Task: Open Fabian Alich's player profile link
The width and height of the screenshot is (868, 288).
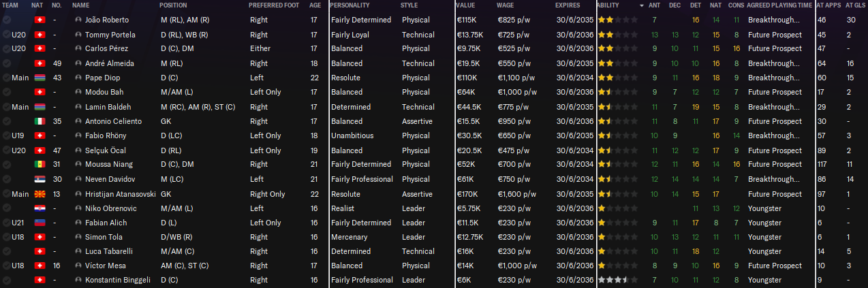Action: pyautogui.click(x=105, y=223)
